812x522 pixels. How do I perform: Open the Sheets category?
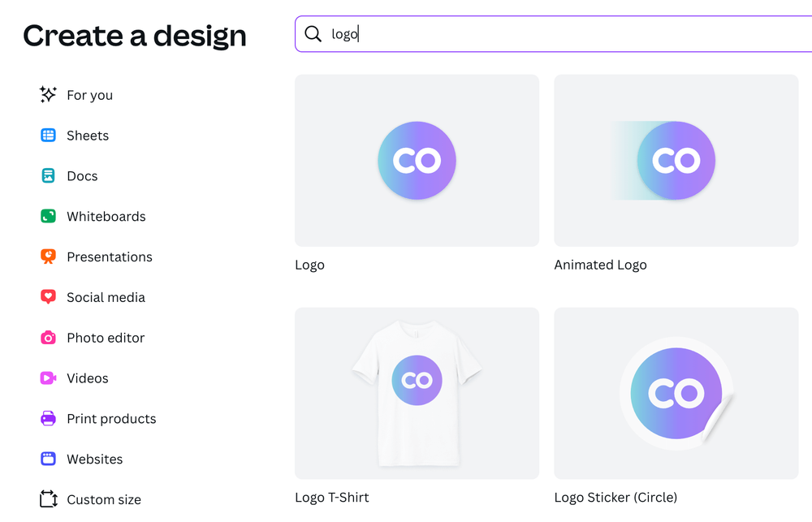[88, 136]
